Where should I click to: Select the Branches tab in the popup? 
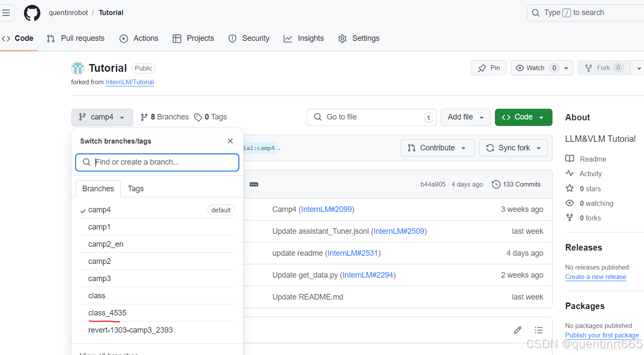[x=98, y=189]
